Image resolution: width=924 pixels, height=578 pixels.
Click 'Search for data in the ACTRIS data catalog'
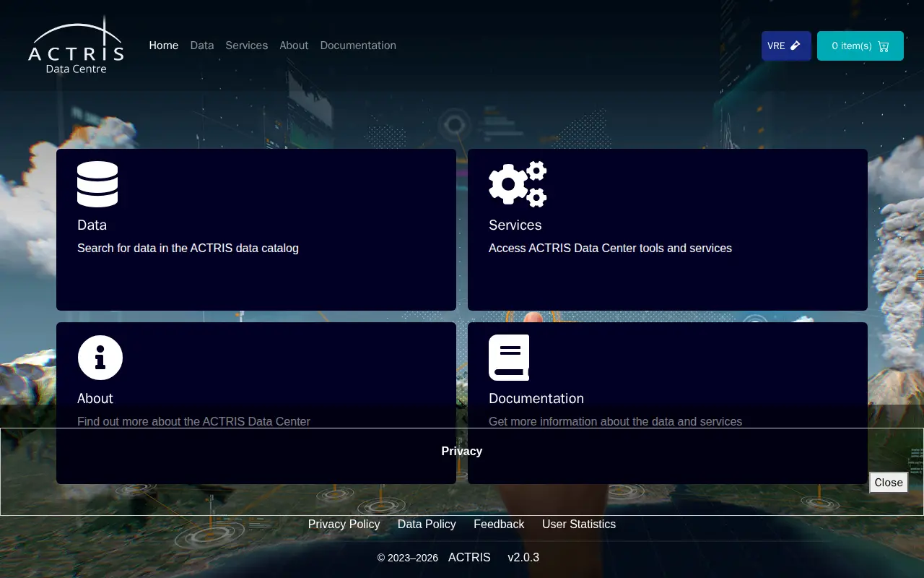tap(188, 248)
